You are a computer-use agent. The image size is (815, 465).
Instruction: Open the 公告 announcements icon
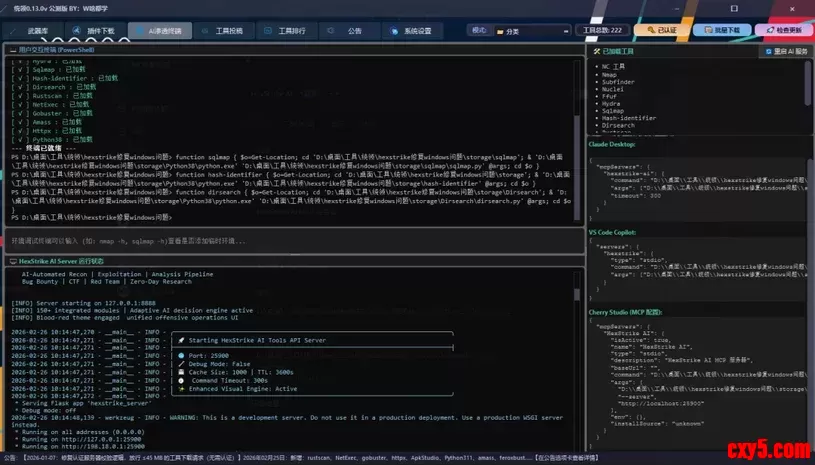point(337,31)
